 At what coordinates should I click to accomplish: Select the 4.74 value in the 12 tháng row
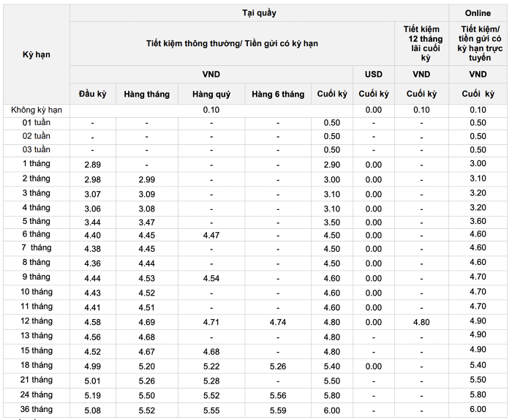(278, 323)
